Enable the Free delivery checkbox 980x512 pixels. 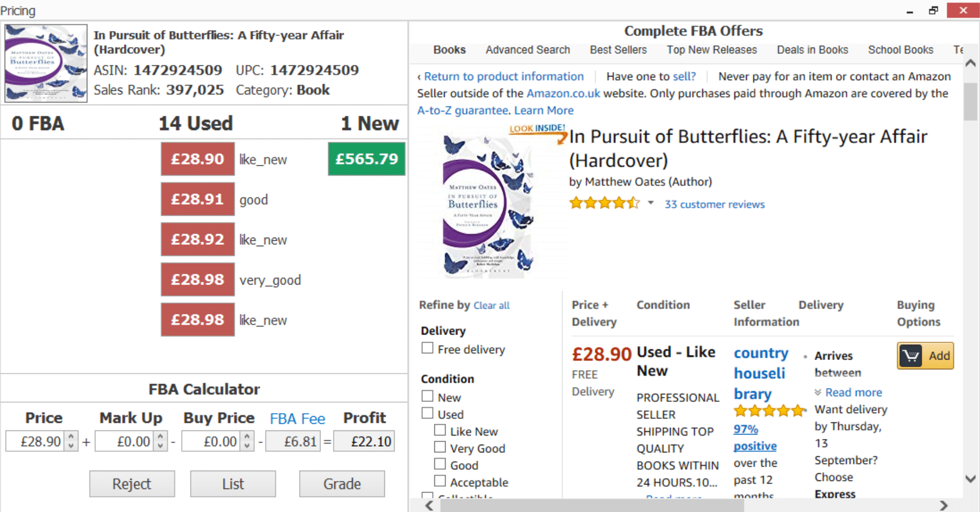[x=427, y=348]
